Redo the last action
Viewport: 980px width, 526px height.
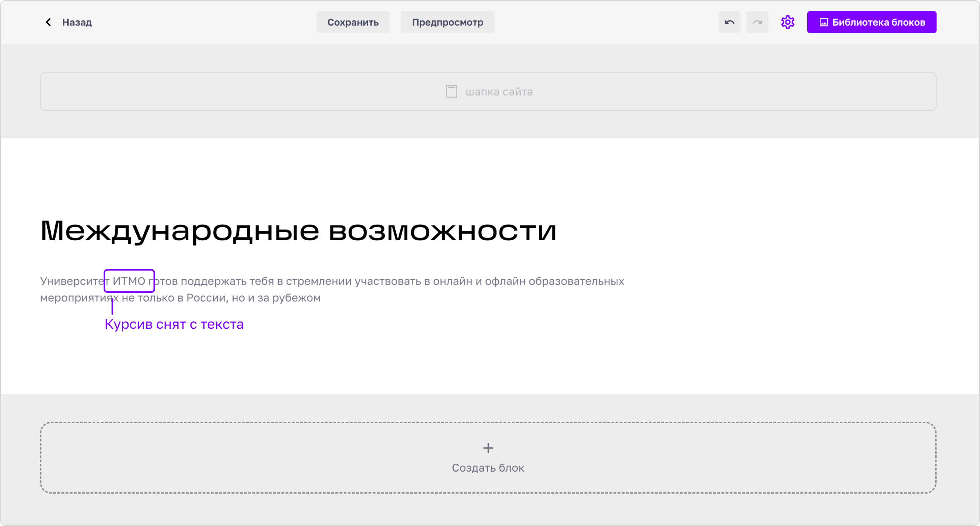pyautogui.click(x=757, y=22)
